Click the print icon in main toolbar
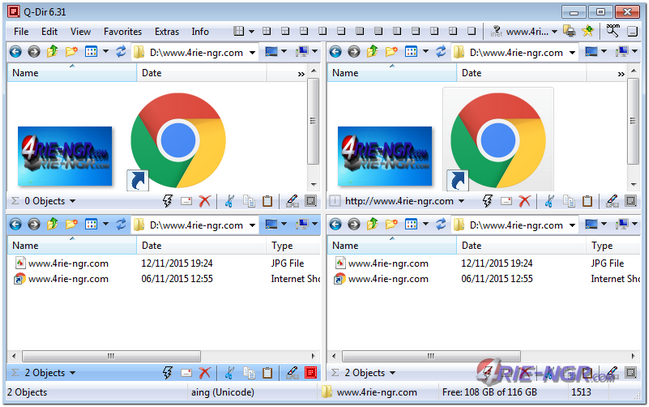Viewport: 649px width, 407px height. point(570,31)
